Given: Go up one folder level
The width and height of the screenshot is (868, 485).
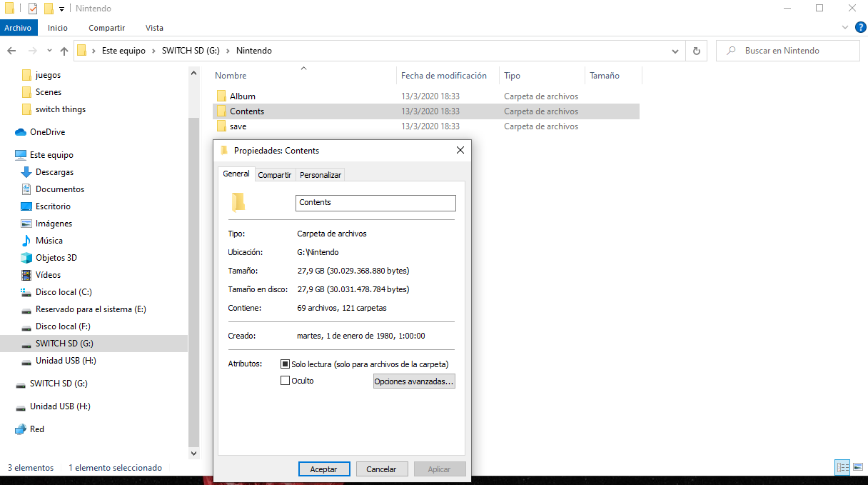Looking at the screenshot, I should tap(64, 51).
